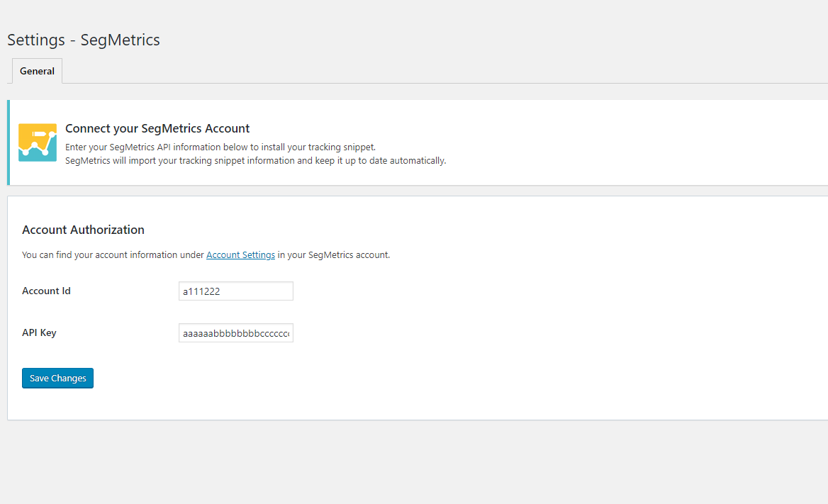Click 'Enter your SegMetrics API information' line
Screen dimensions: 828x504
[220, 147]
